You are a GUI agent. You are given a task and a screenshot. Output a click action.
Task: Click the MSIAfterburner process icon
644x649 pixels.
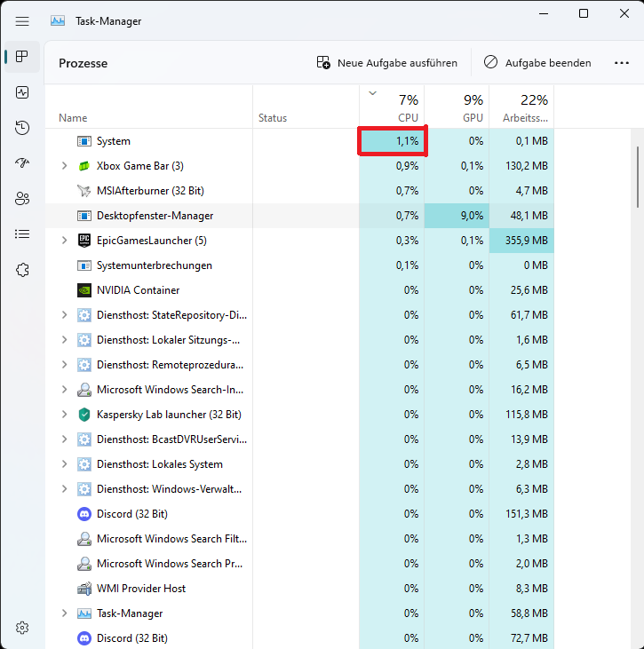(x=84, y=191)
